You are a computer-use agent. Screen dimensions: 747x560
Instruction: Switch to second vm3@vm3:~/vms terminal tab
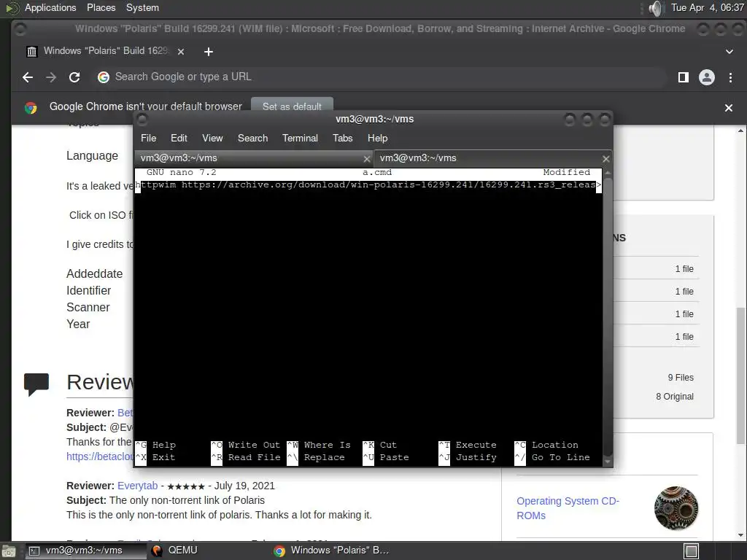point(493,158)
